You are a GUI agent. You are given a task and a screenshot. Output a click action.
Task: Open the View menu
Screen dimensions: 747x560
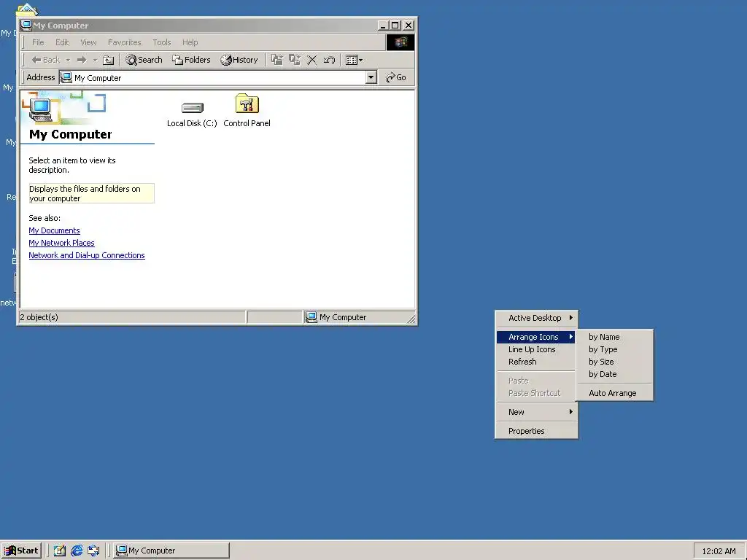(x=88, y=42)
